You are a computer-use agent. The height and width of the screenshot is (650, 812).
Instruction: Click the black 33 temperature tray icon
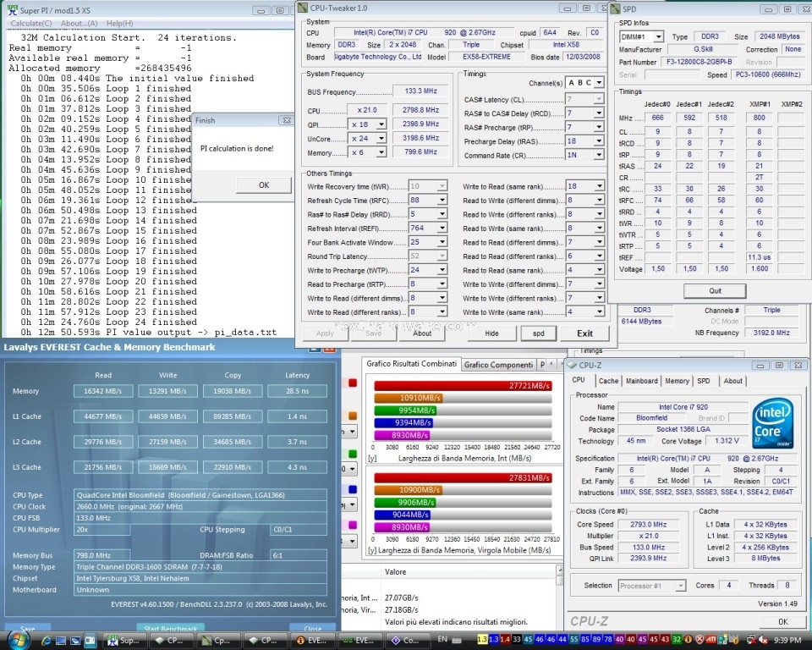(516, 640)
